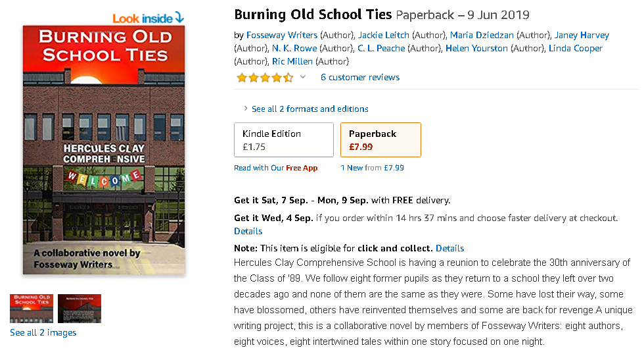This screenshot has height=356, width=644.
Task: Open click and collect Details link
Action: coord(449,248)
